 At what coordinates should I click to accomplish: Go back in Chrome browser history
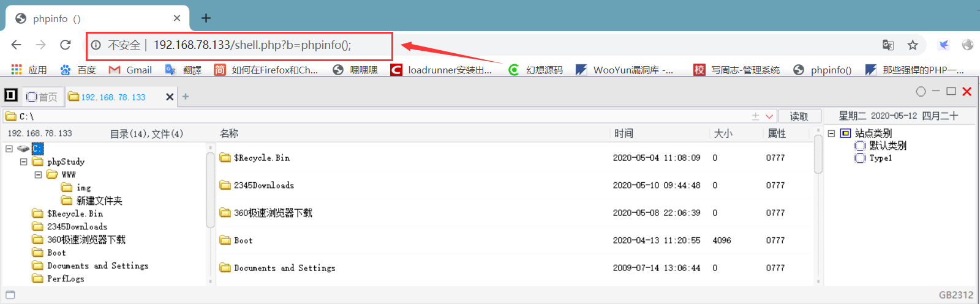(17, 45)
